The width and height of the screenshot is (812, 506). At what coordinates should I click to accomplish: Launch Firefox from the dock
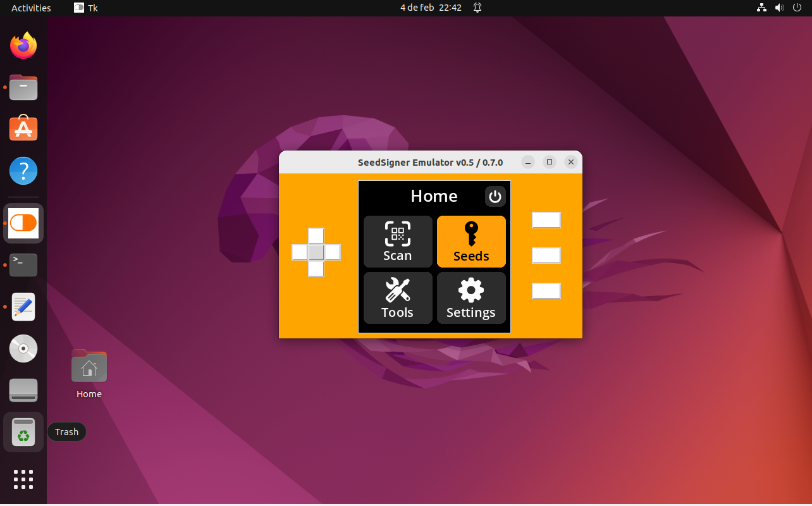point(23,46)
